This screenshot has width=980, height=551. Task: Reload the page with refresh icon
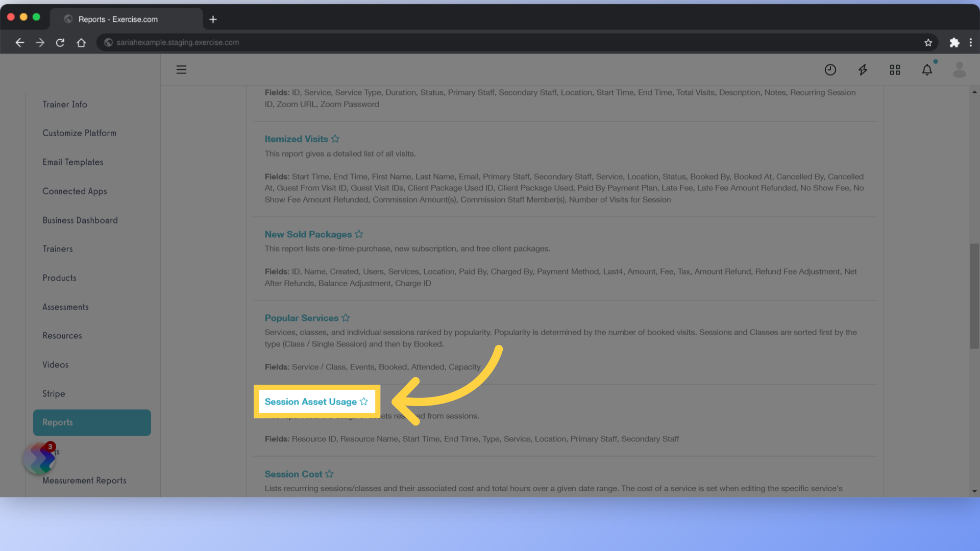tap(60, 42)
